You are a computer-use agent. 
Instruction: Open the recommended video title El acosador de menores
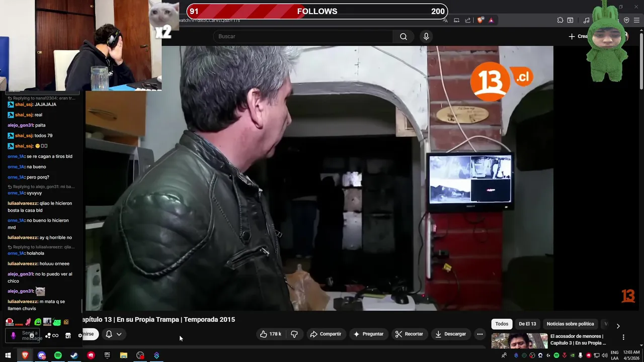(x=578, y=339)
